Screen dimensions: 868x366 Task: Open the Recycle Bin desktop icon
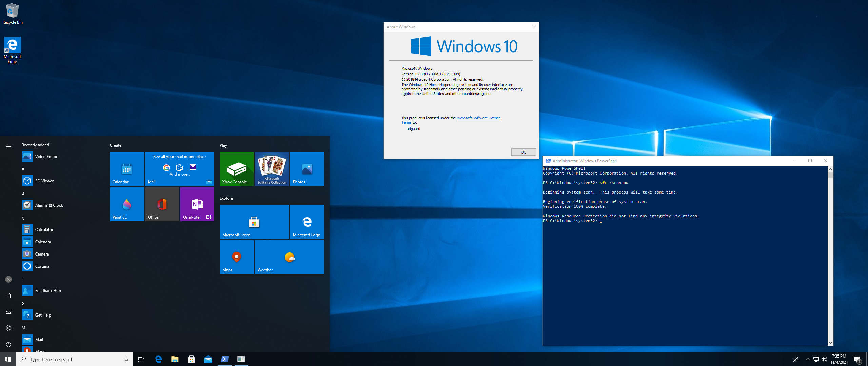(13, 14)
